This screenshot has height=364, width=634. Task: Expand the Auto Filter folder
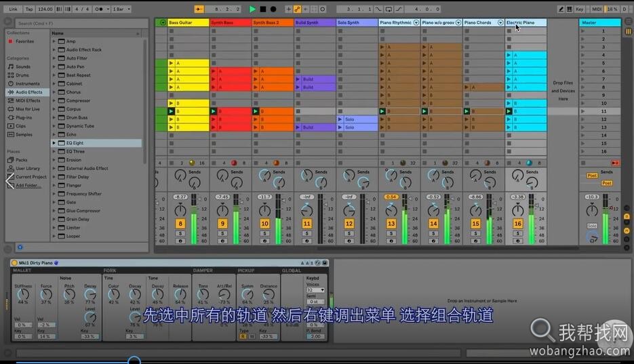pyautogui.click(x=54, y=58)
